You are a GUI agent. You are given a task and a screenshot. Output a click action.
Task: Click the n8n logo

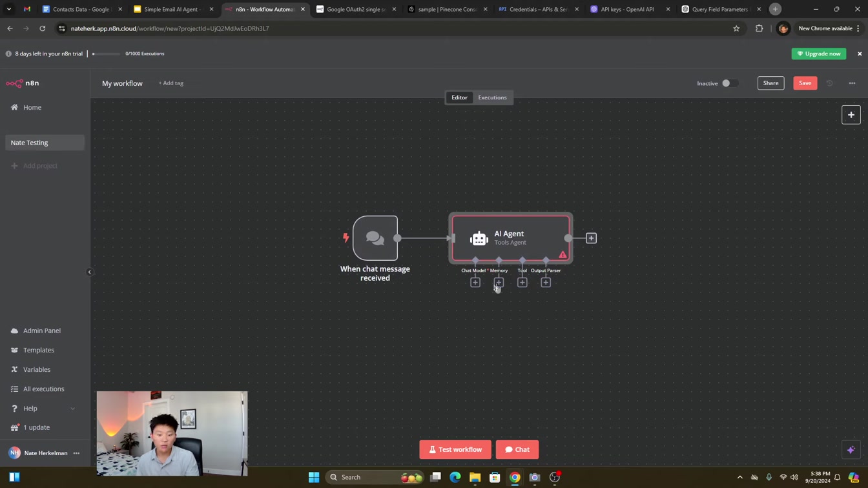pos(23,83)
